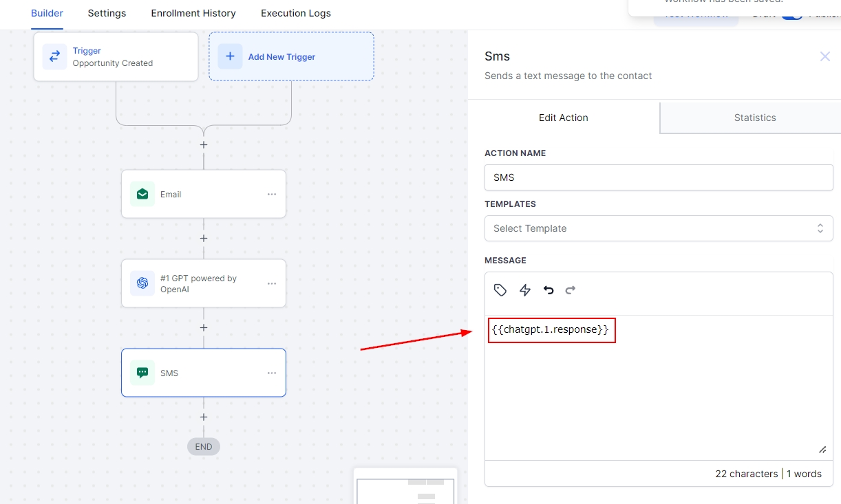Click the MESSAGE field label
The image size is (841, 504).
click(505, 261)
